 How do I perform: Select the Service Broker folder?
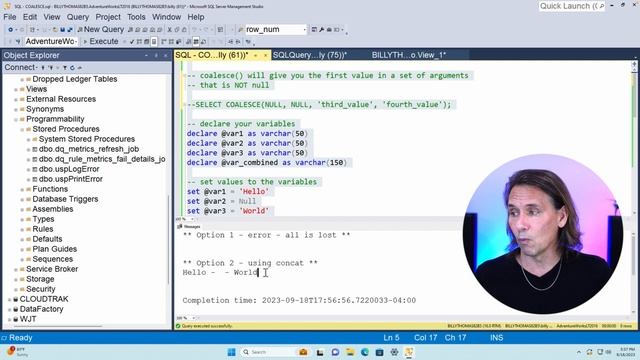52,269
